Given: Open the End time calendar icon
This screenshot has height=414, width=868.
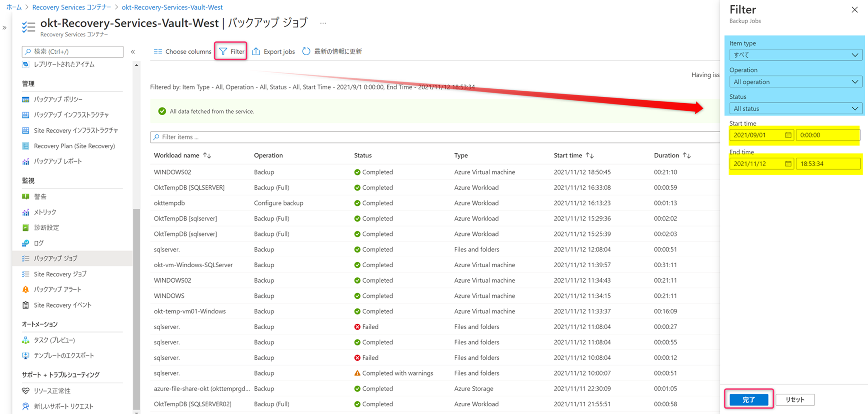Looking at the screenshot, I should coord(788,164).
